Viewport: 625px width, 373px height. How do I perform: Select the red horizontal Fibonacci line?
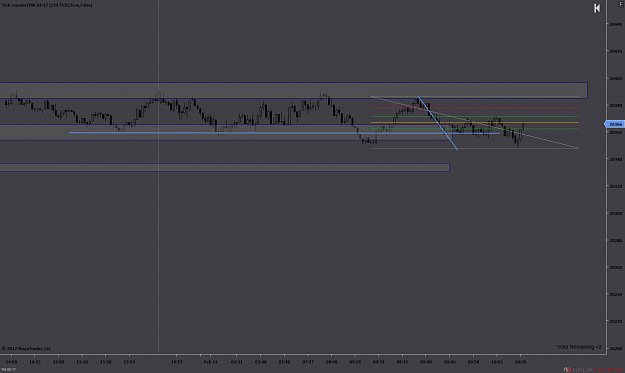pyautogui.click(x=474, y=108)
